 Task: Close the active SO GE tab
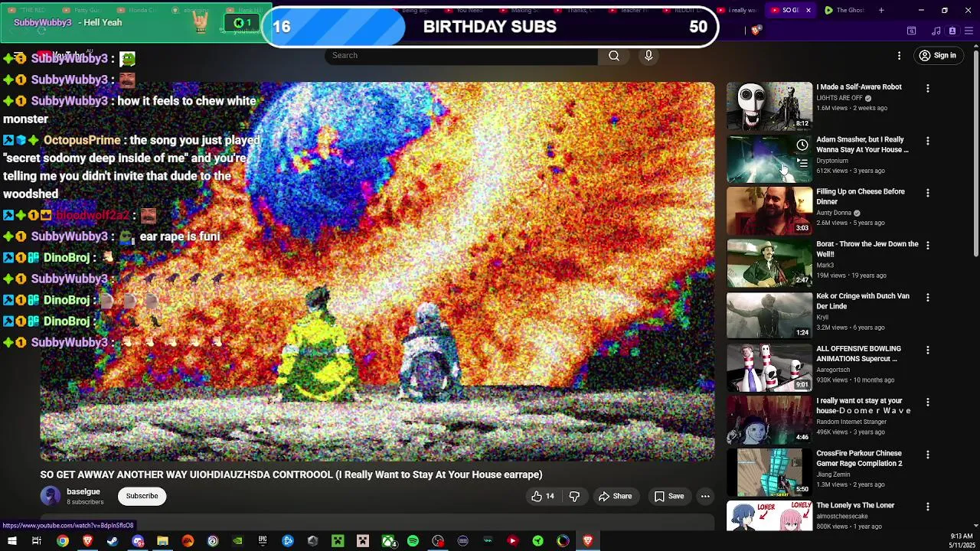tap(808, 10)
